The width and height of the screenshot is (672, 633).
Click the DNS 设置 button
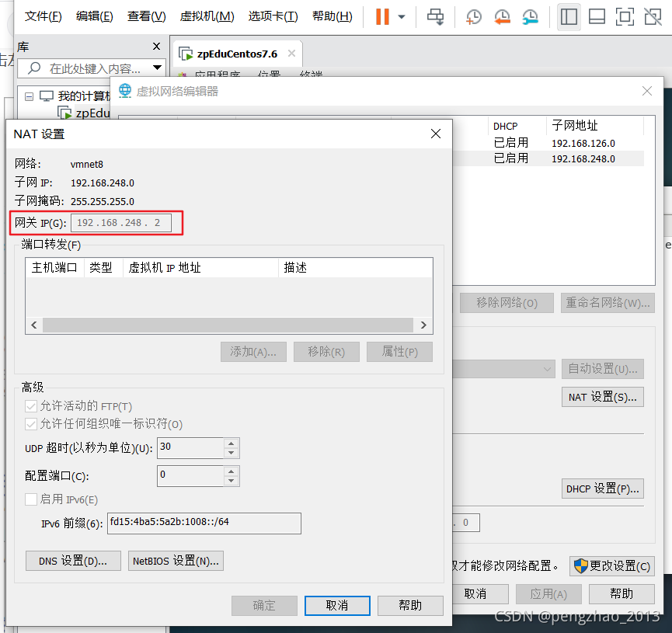coord(72,561)
